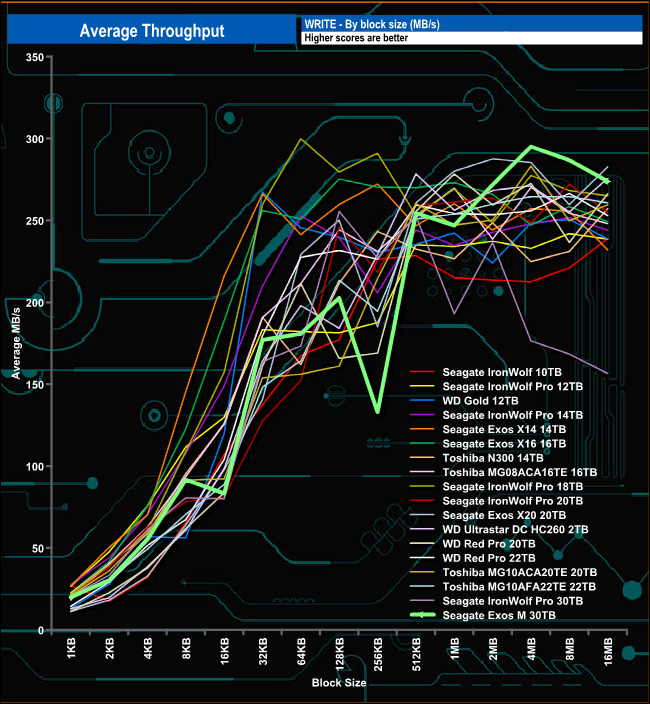Click the red line swatch for IronWolf 10TB
The height and width of the screenshot is (704, 650).
[x=422, y=372]
